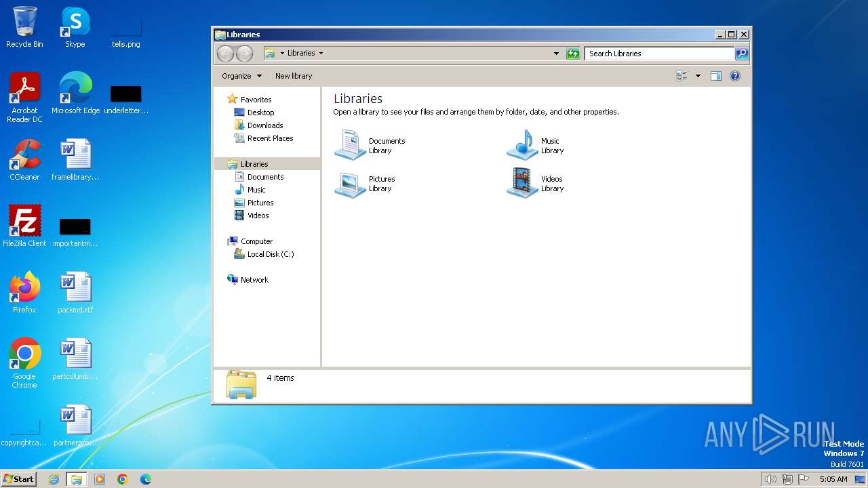The height and width of the screenshot is (488, 868).
Task: Open Explorer help question mark
Action: 735,76
